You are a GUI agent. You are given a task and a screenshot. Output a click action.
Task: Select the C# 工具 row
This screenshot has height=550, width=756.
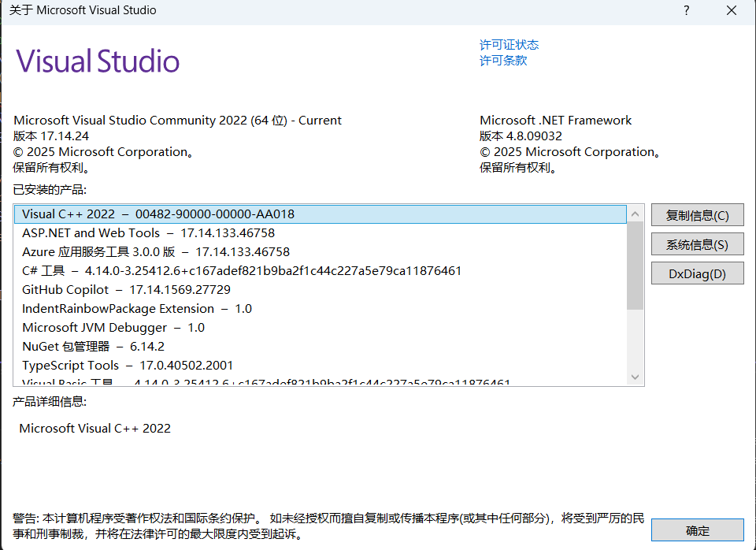click(x=321, y=270)
